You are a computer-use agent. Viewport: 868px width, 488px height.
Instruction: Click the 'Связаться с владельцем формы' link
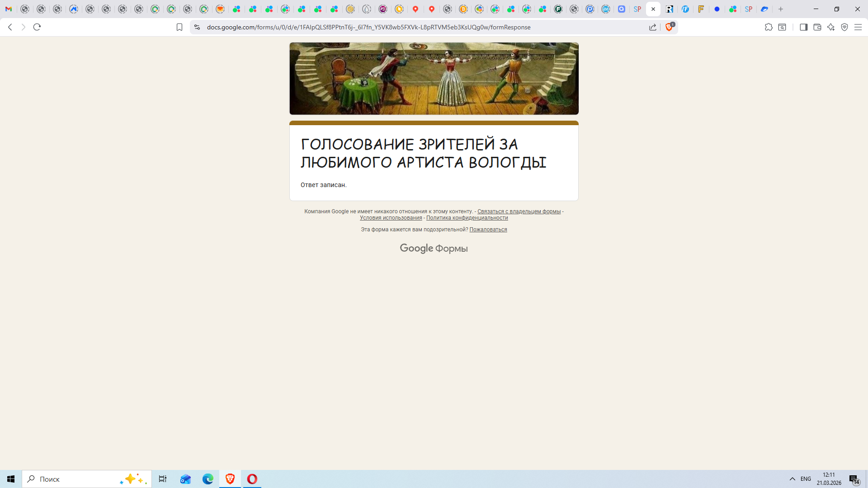click(519, 211)
